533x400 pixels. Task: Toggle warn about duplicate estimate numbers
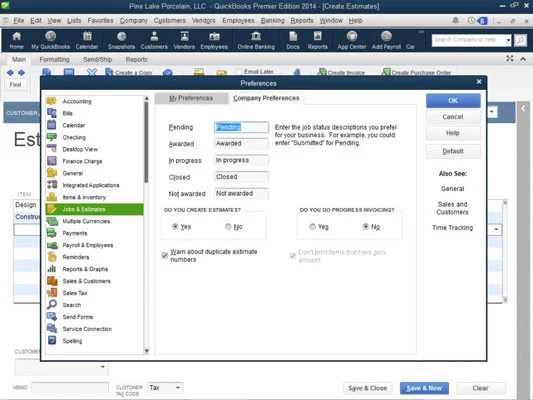pyautogui.click(x=165, y=255)
